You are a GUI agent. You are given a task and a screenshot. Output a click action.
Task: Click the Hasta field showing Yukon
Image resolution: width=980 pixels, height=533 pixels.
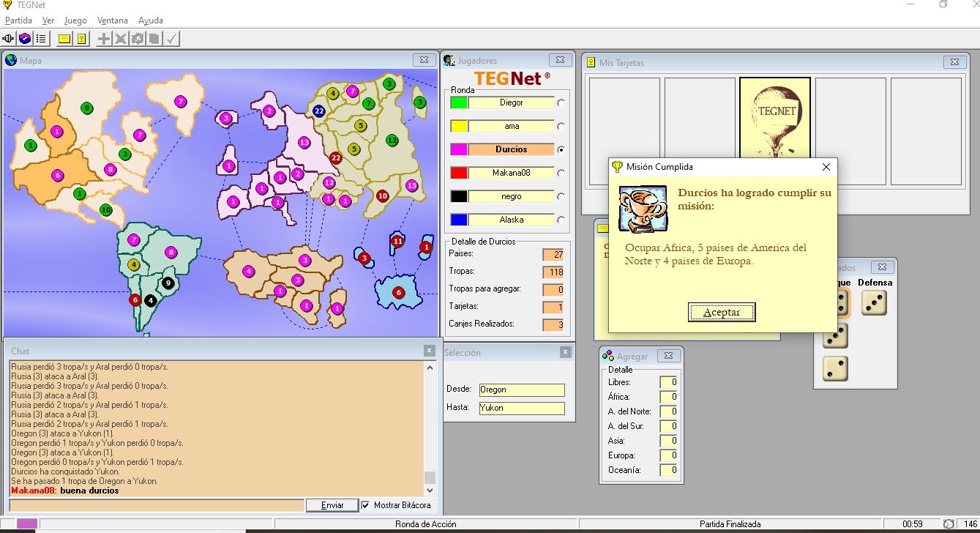(x=522, y=409)
